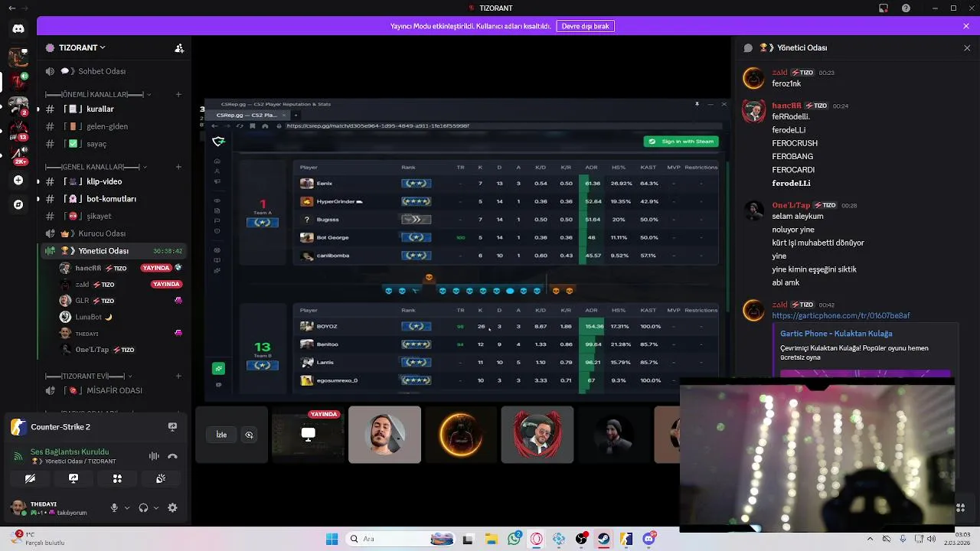Open the TIZORANT server name dropdown
Screen dimensions: 980x551
tap(82, 47)
